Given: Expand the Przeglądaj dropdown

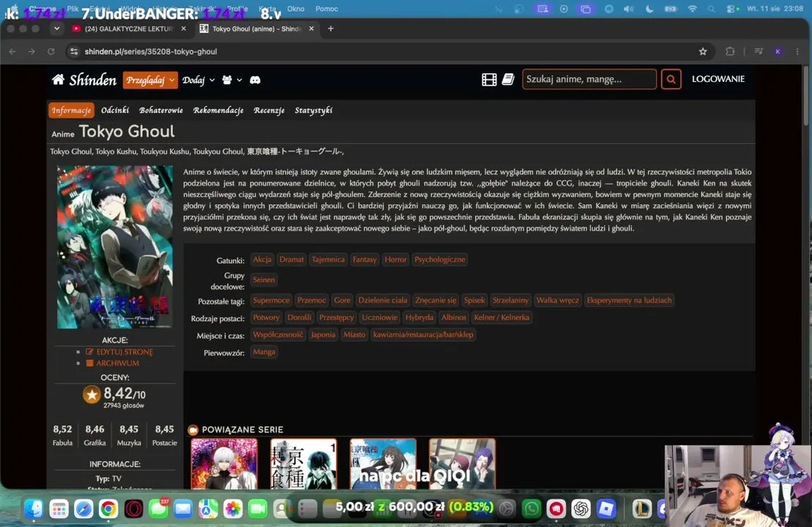Looking at the screenshot, I should click(150, 80).
